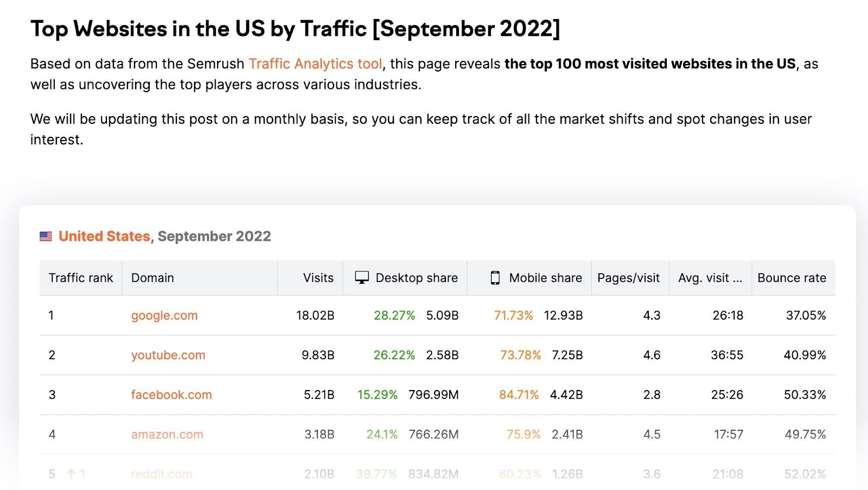Click the desktop monitor icon in header

tap(362, 278)
